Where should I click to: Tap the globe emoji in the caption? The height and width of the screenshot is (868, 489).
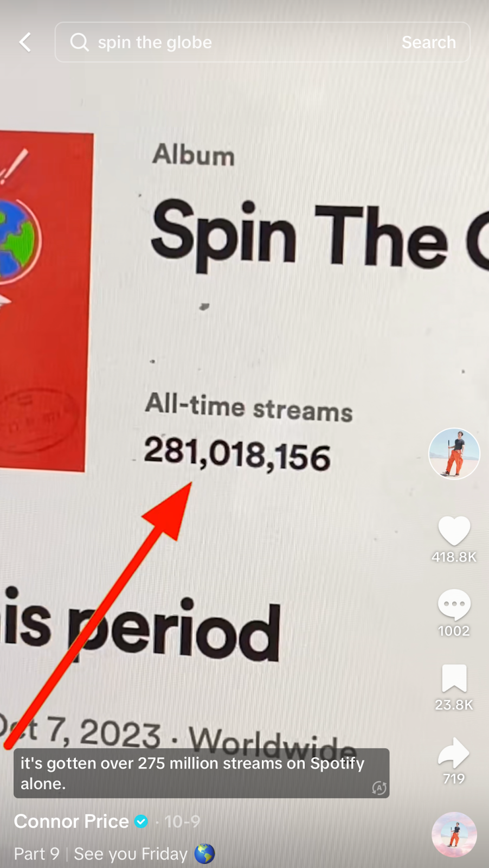(x=204, y=854)
